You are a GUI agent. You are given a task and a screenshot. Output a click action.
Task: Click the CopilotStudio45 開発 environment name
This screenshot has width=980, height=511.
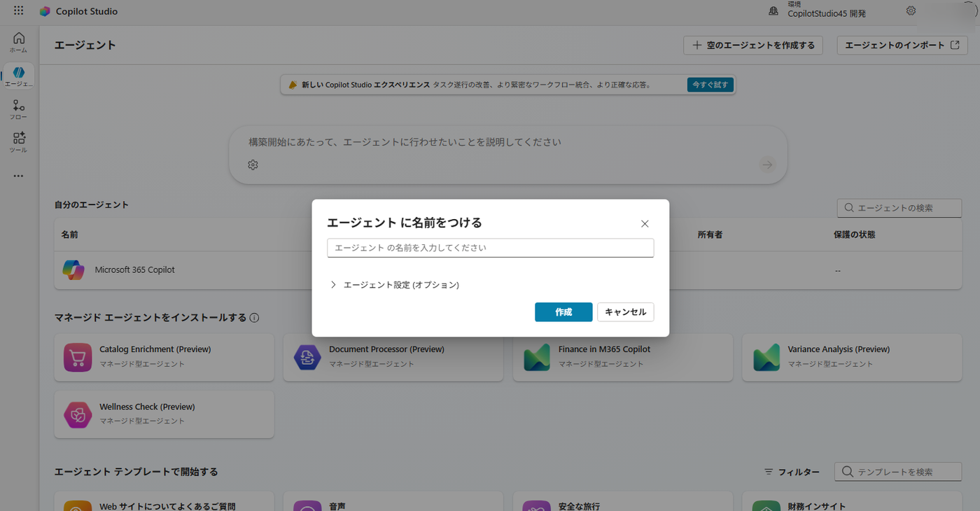(x=827, y=13)
